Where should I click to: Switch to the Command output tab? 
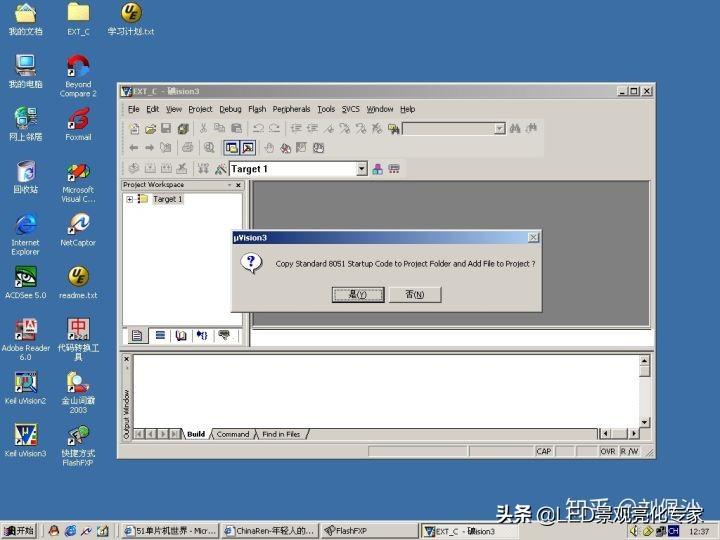coord(233,434)
